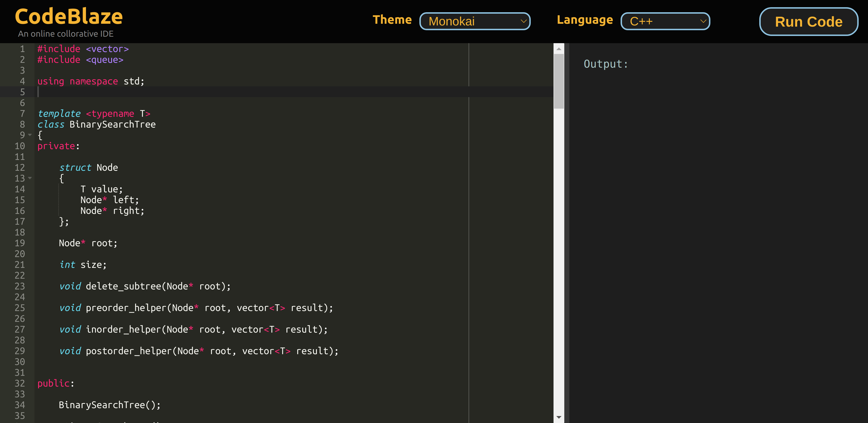Image resolution: width=868 pixels, height=423 pixels.
Task: Place cursor on the include vector line
Action: [83, 49]
